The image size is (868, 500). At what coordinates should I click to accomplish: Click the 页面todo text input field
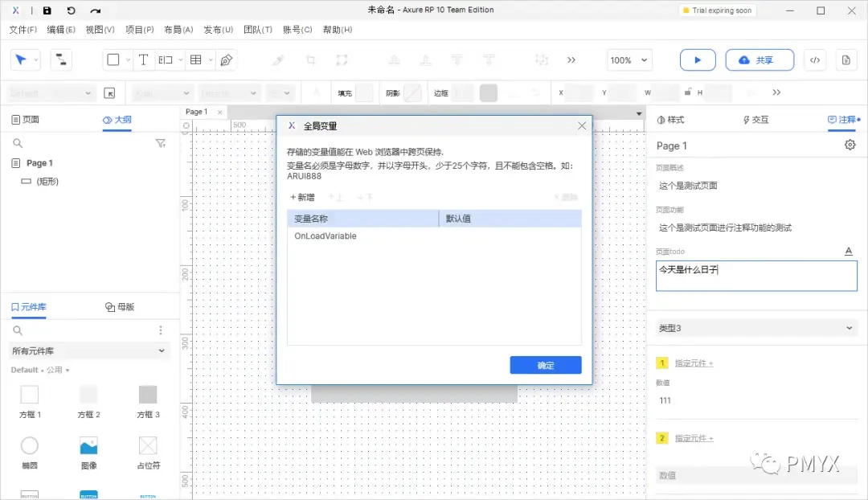point(756,276)
